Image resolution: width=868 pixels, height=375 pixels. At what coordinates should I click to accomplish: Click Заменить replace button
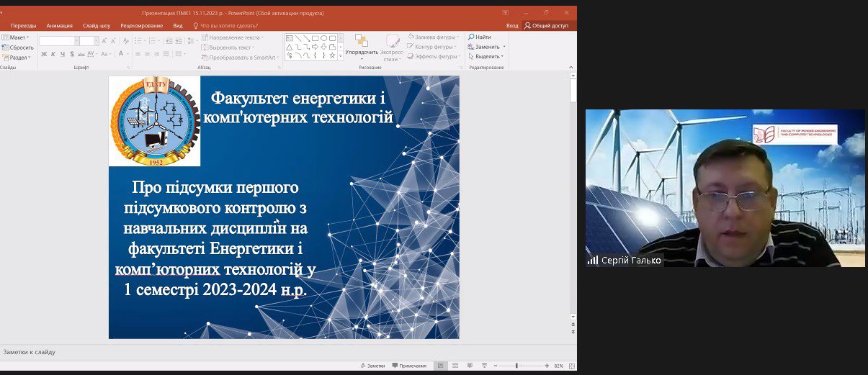pyautogui.click(x=487, y=47)
